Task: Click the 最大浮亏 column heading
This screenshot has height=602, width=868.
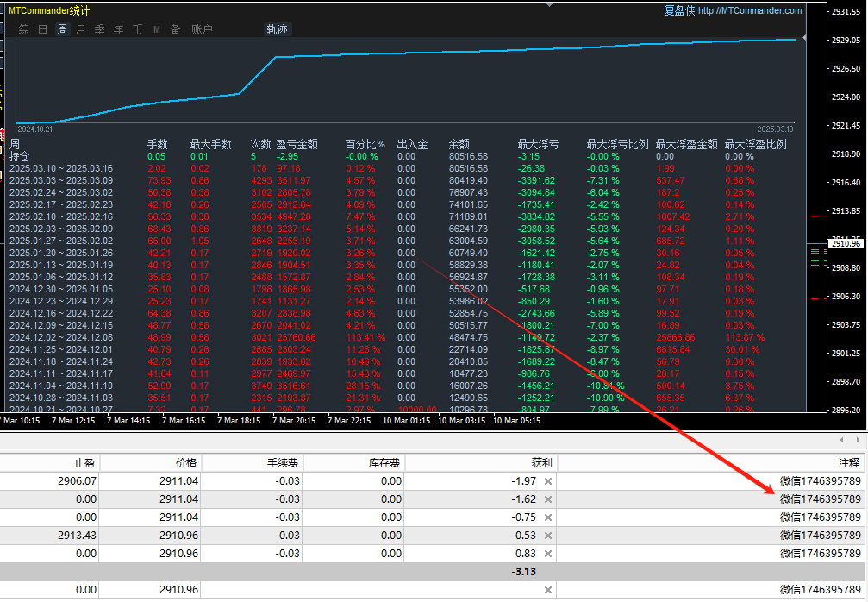Action: coord(538,145)
